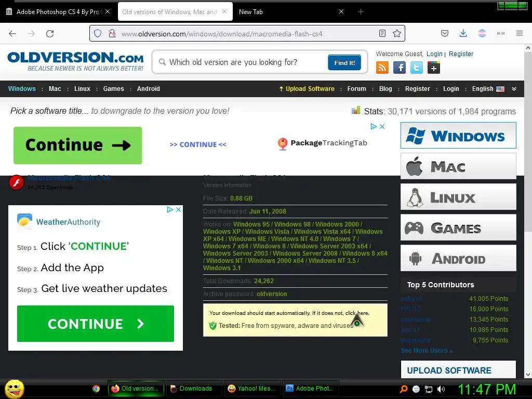
Task: Open Blog in the navigation bar
Action: (385, 89)
